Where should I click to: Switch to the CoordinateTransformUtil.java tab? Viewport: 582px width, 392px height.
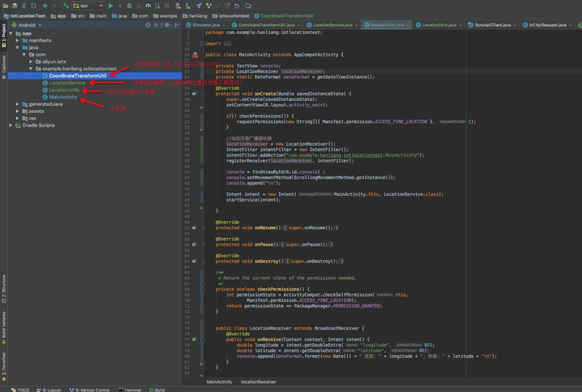click(x=266, y=25)
